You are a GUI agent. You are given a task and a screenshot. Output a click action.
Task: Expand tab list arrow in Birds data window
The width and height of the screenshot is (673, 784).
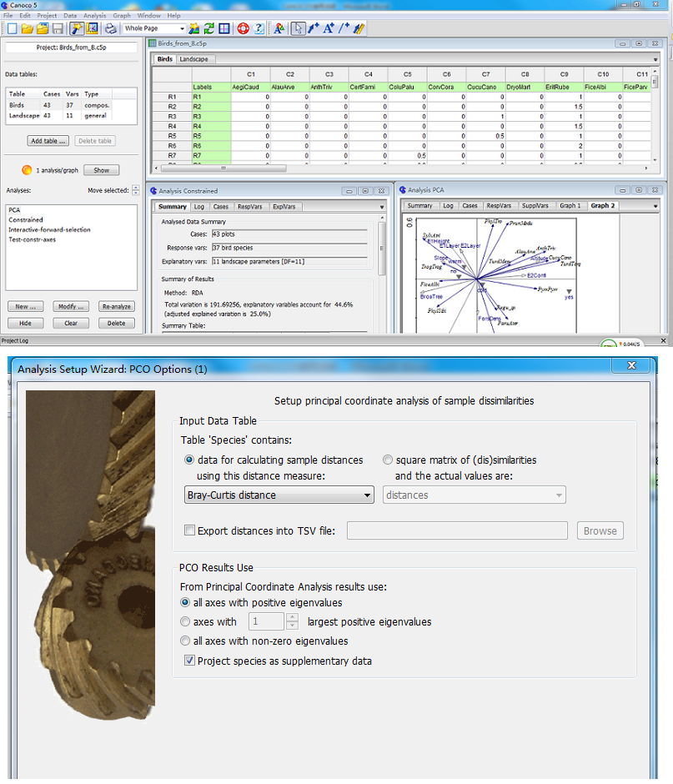coord(655,59)
